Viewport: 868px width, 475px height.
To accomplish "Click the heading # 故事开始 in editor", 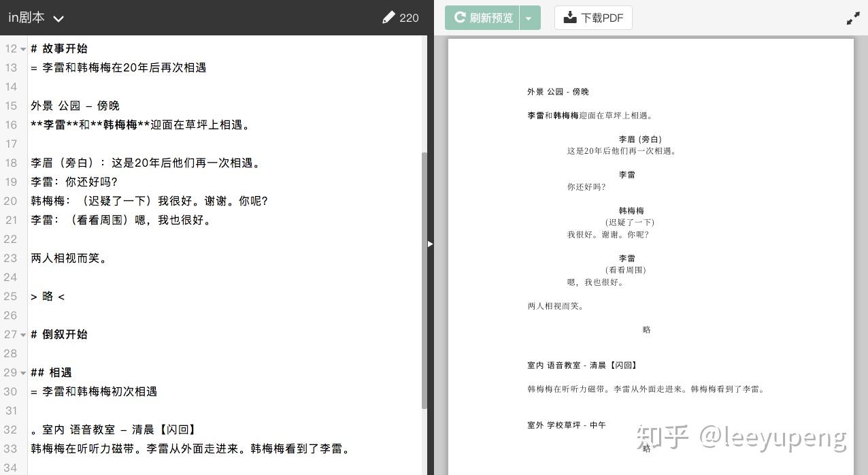I will click(59, 48).
